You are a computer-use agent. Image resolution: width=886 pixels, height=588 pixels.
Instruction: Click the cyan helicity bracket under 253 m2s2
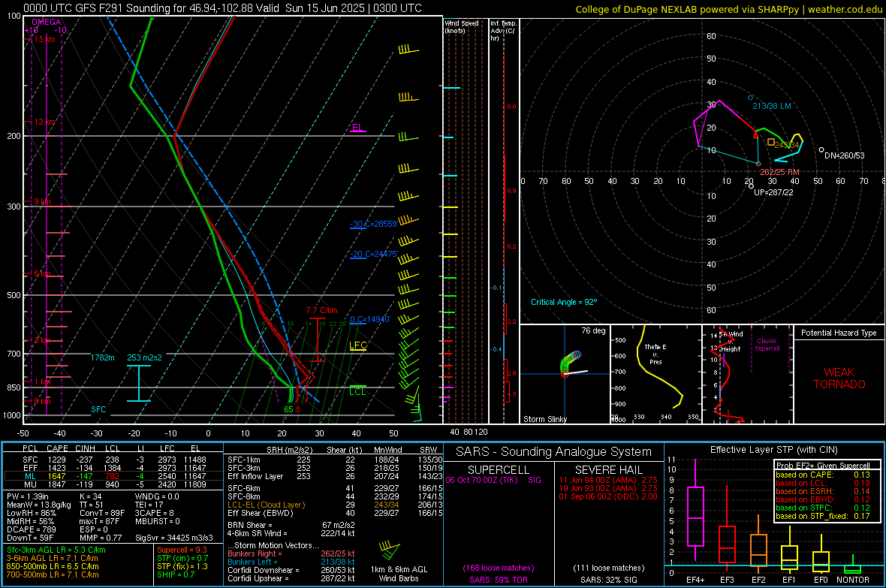coord(138,383)
